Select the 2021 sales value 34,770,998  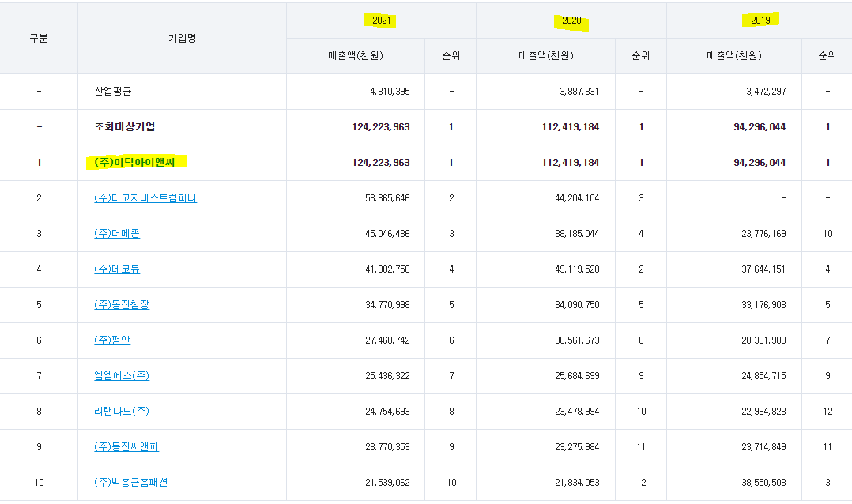point(387,305)
